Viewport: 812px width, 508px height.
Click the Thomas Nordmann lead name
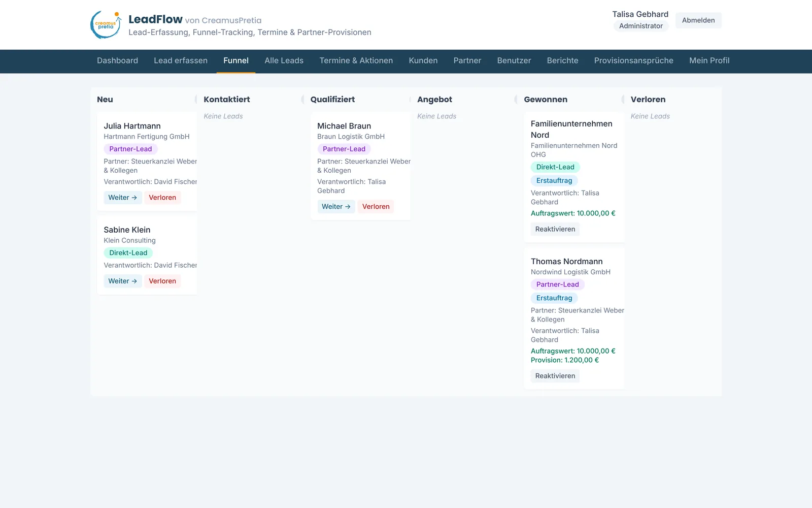point(567,261)
